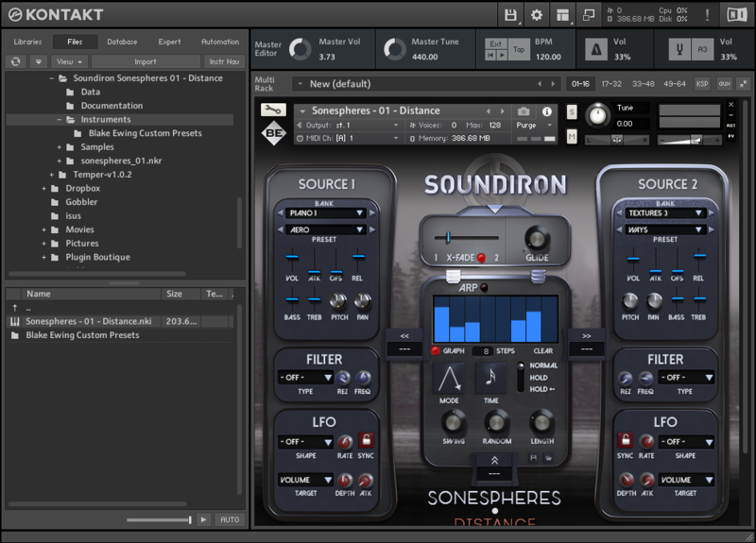Click the metronome icon
The image size is (756, 543).
[x=597, y=49]
